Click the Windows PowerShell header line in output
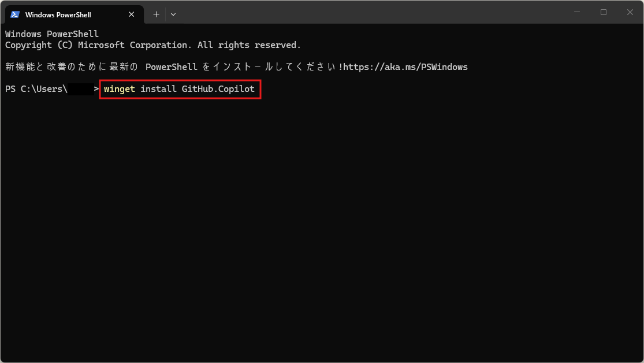 (52, 34)
